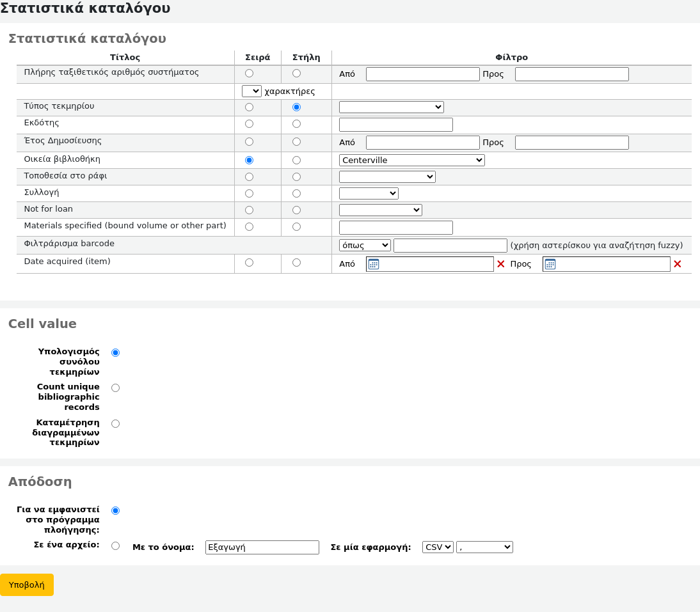Click the Εκδότης filter text field
Viewport: 700px width, 612px height.
pos(395,125)
